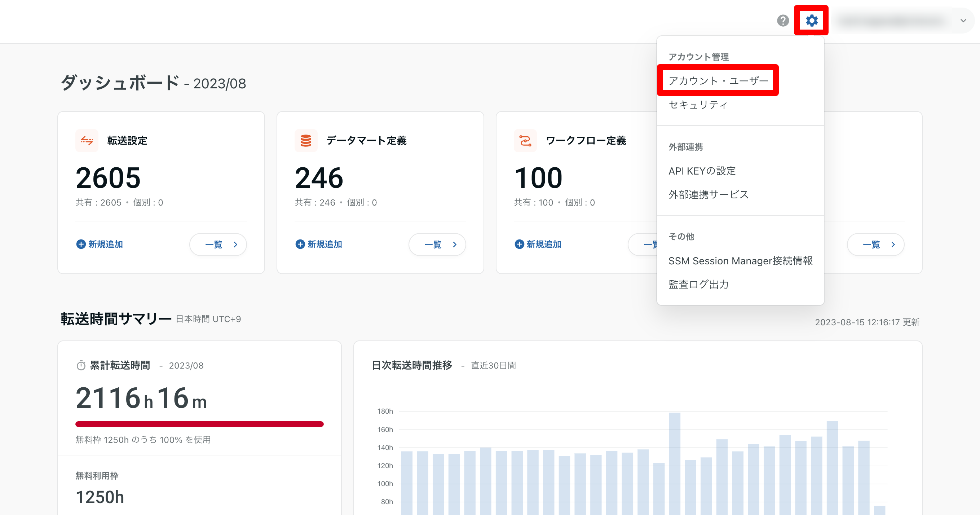This screenshot has height=515, width=980.
Task: Open 一覧 list for 転送設定
Action: 218,245
